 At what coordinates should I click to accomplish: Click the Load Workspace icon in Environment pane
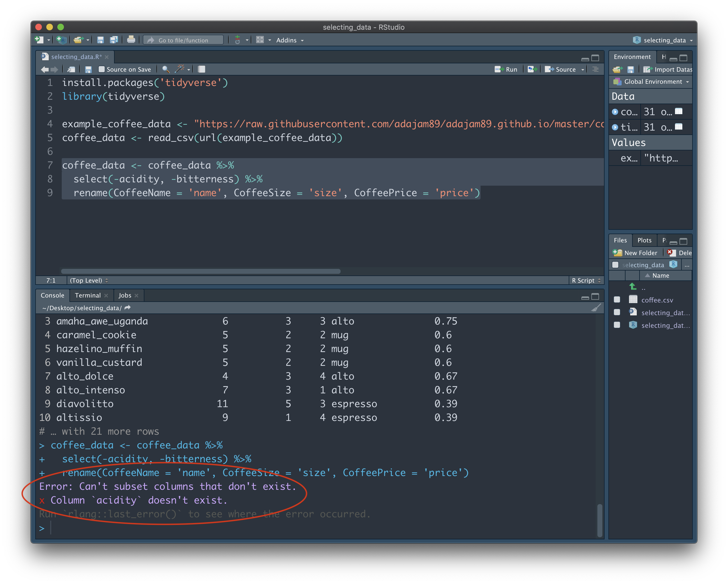coord(617,69)
